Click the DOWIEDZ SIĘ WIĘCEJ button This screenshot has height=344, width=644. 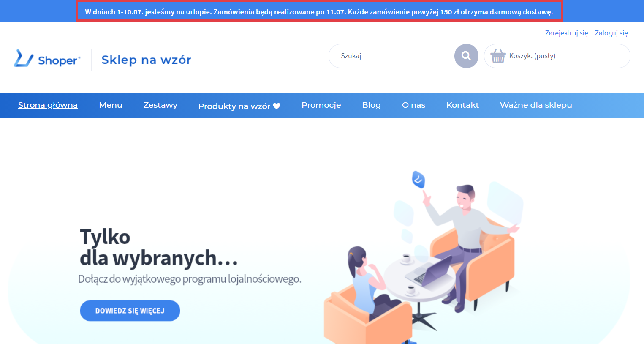point(130,311)
